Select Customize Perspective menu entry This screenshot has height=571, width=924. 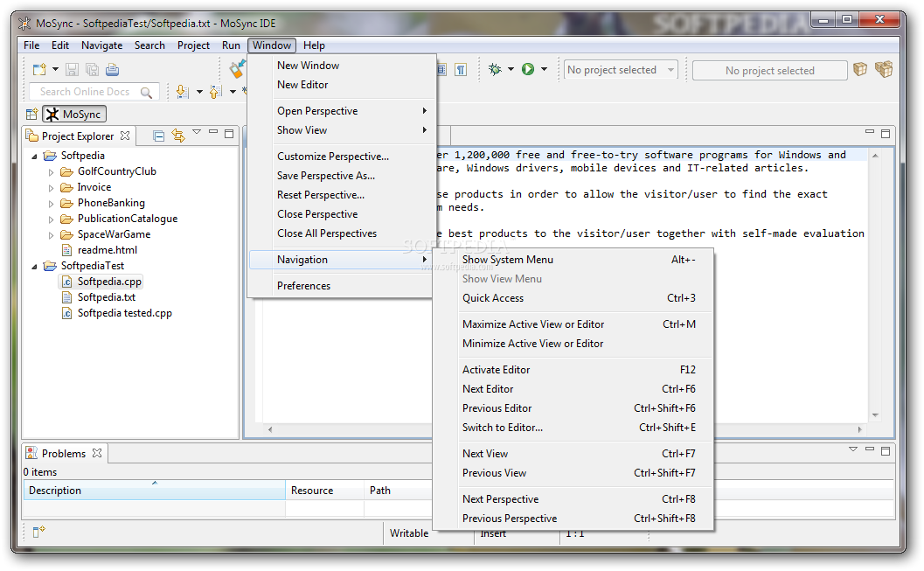[342, 157]
